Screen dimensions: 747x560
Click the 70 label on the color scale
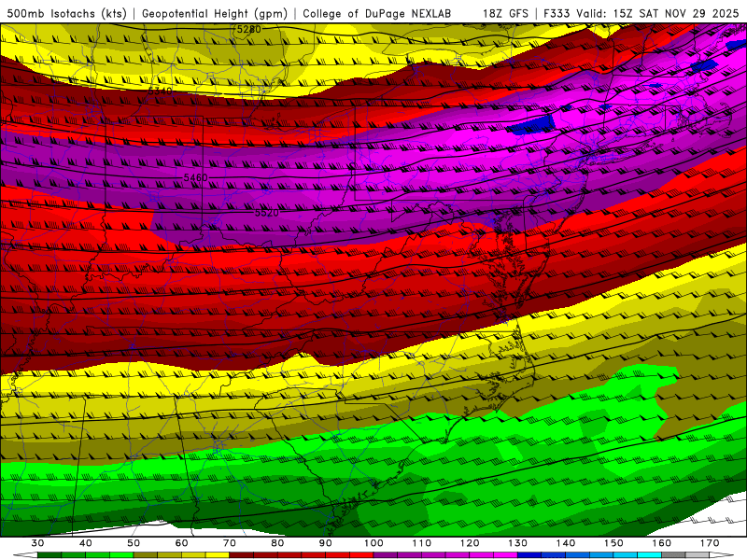pos(230,543)
